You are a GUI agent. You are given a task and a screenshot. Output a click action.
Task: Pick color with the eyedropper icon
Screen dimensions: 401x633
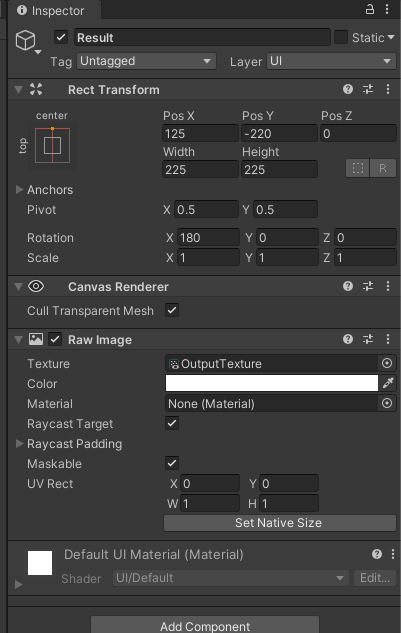[388, 383]
